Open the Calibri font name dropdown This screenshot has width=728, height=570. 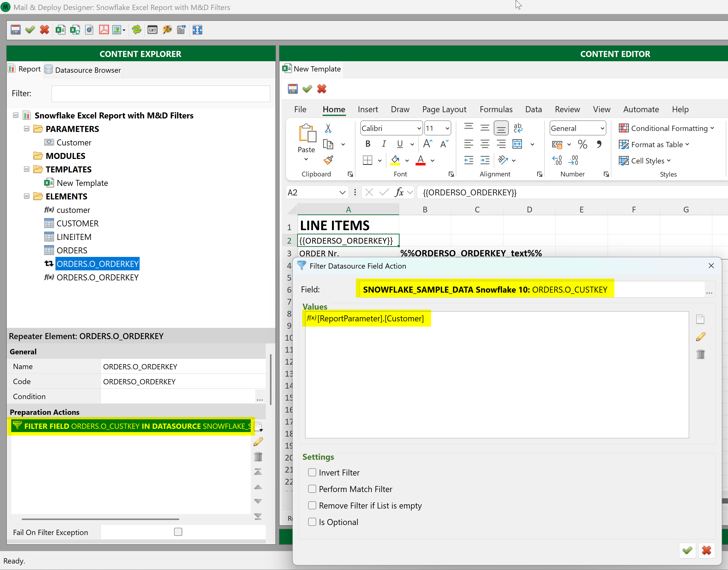point(419,128)
